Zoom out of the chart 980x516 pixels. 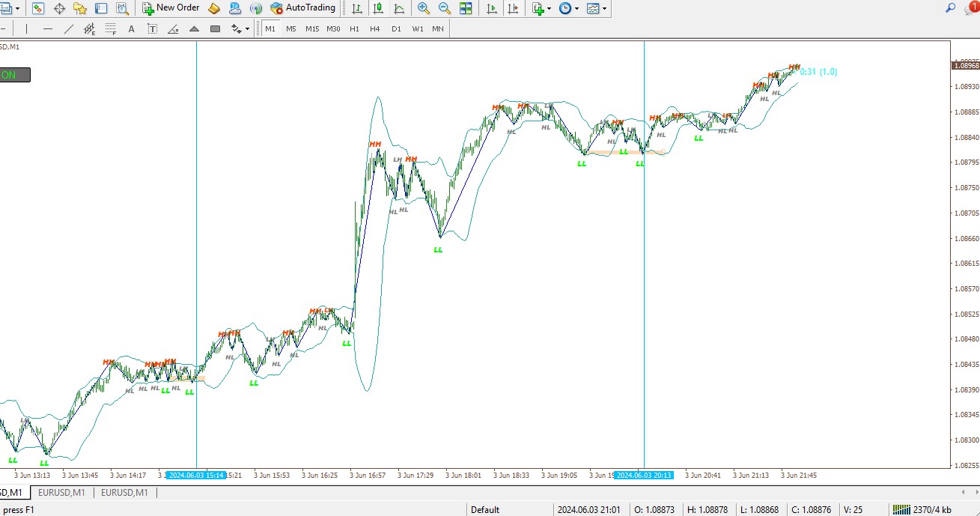[x=445, y=8]
